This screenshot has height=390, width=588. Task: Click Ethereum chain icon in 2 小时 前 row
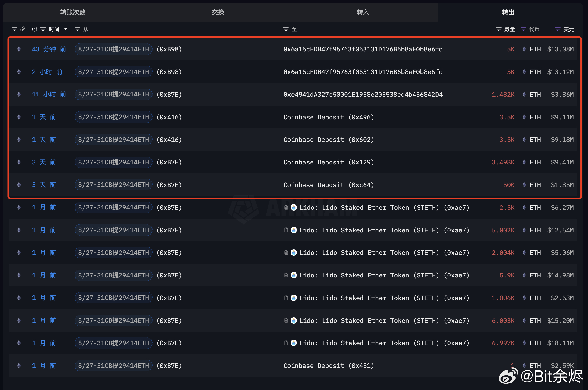(x=19, y=72)
